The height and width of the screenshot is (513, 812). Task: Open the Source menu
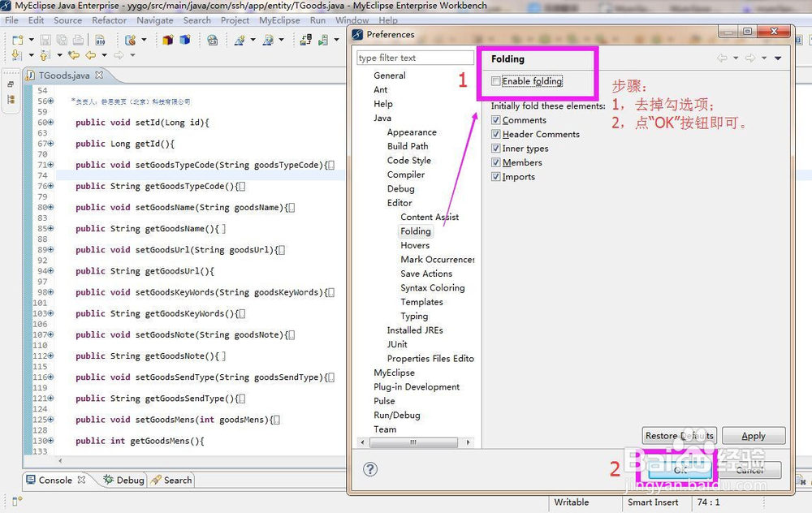68,20
